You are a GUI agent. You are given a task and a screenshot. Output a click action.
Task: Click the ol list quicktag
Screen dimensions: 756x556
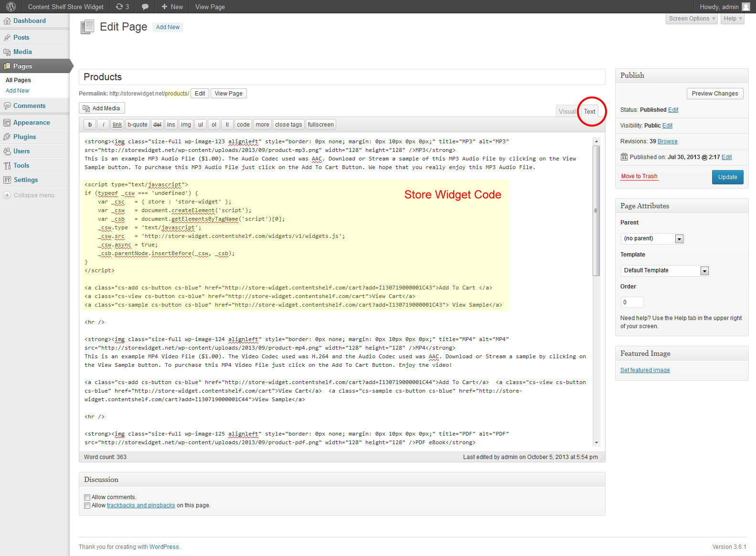[x=214, y=125]
